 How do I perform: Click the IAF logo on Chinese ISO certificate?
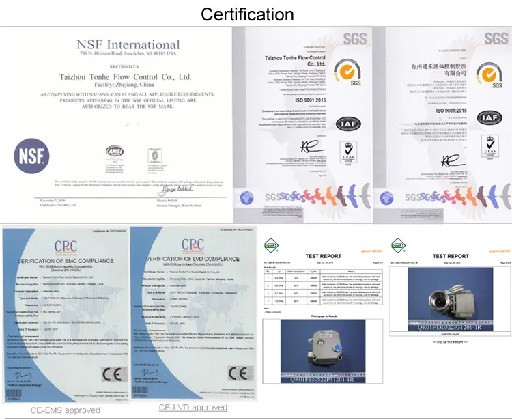(490, 118)
